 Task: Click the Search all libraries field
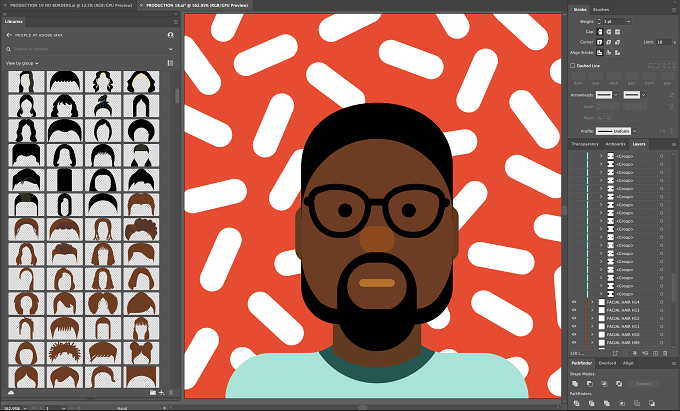click(89, 49)
